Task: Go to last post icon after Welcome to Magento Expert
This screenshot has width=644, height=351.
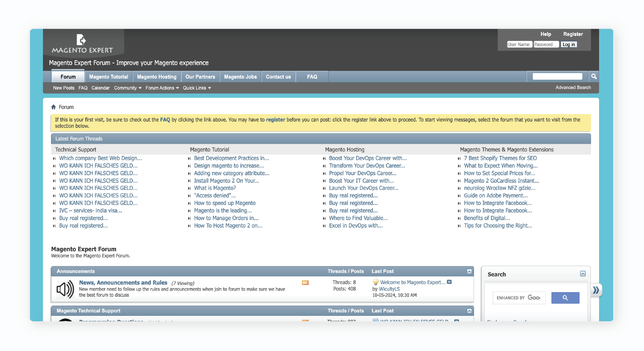Action: (449, 282)
